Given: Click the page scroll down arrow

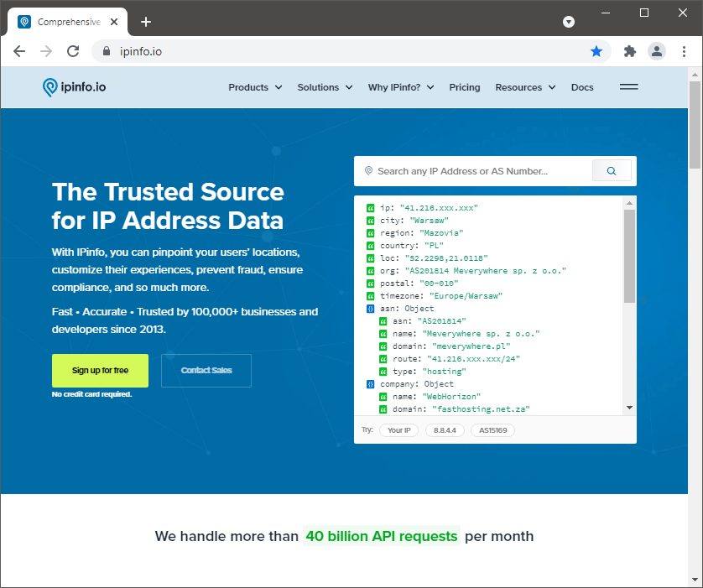Looking at the screenshot, I should click(695, 580).
